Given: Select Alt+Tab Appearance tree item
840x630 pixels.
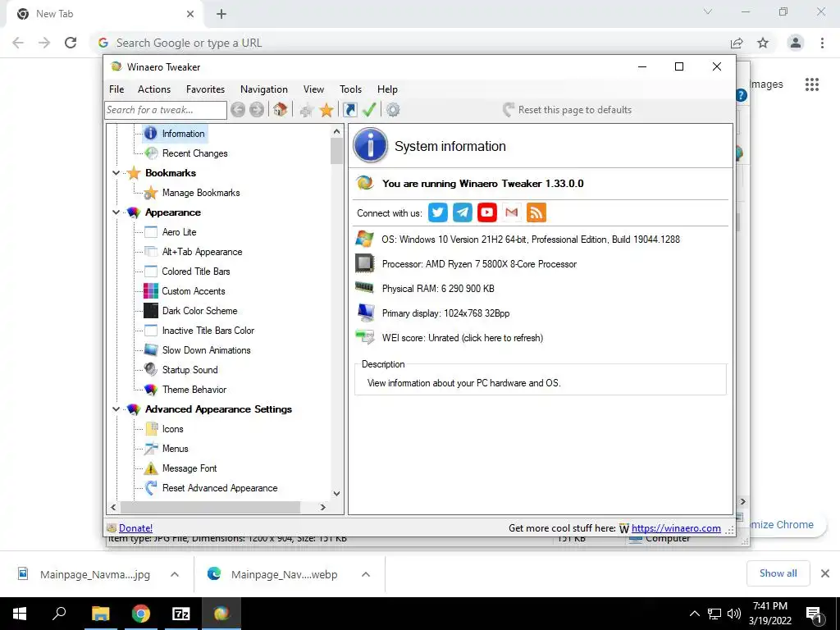Looking at the screenshot, I should click(202, 252).
